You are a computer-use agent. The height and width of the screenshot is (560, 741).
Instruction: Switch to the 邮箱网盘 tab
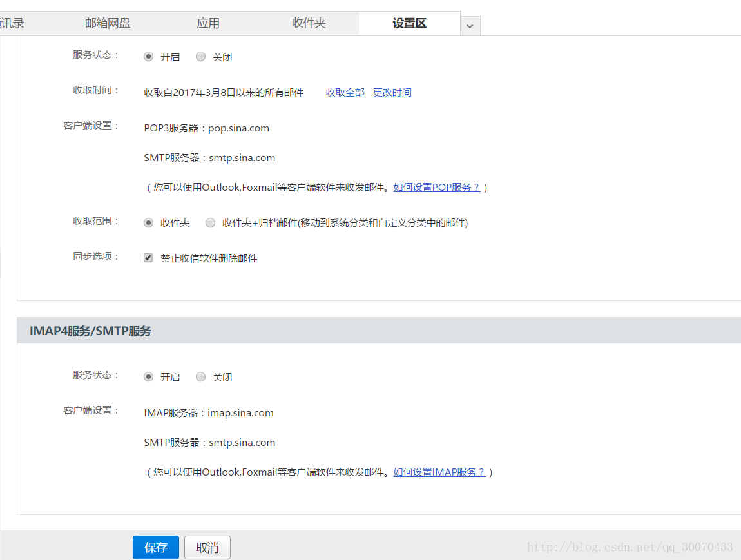pyautogui.click(x=107, y=23)
